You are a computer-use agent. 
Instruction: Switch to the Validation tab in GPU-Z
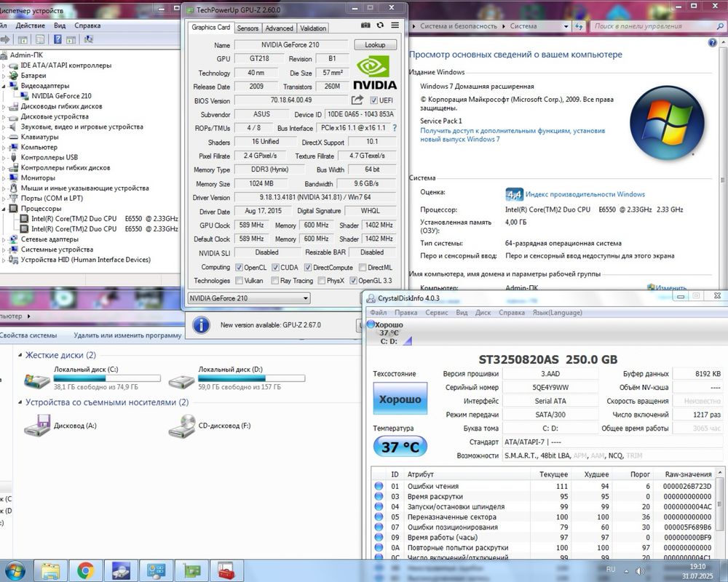[313, 28]
